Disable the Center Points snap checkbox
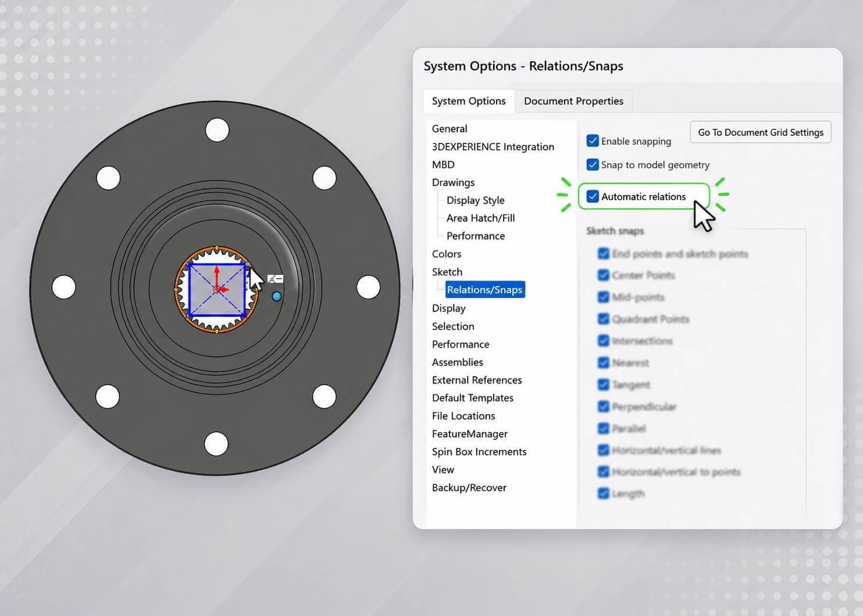 [x=603, y=275]
